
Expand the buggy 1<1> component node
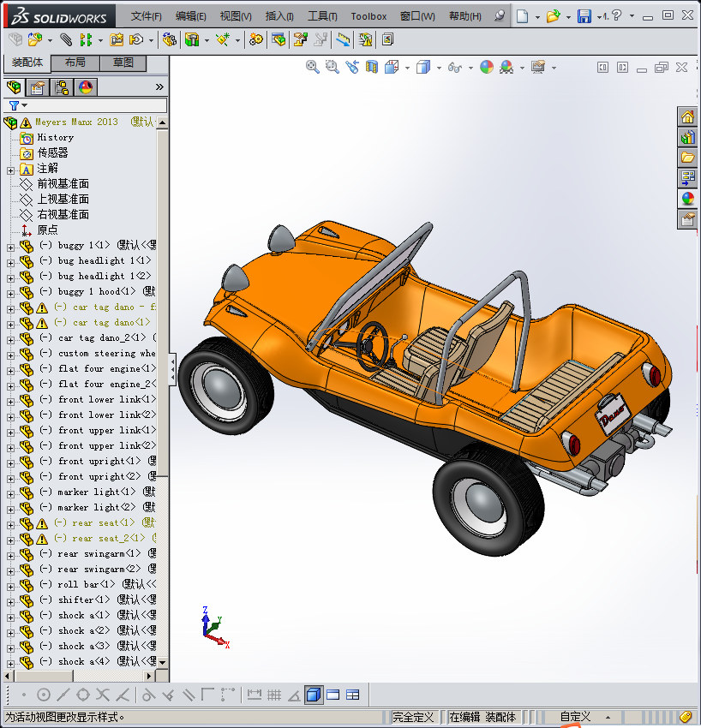10,246
